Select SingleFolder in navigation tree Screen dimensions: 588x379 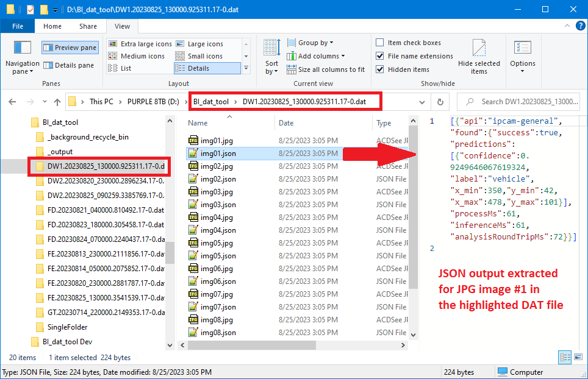(68, 327)
